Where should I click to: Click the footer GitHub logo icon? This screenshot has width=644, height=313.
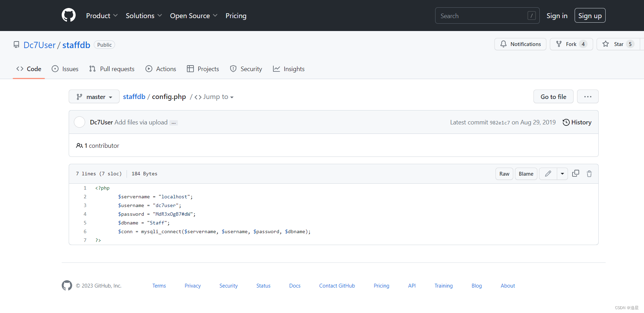(x=67, y=285)
